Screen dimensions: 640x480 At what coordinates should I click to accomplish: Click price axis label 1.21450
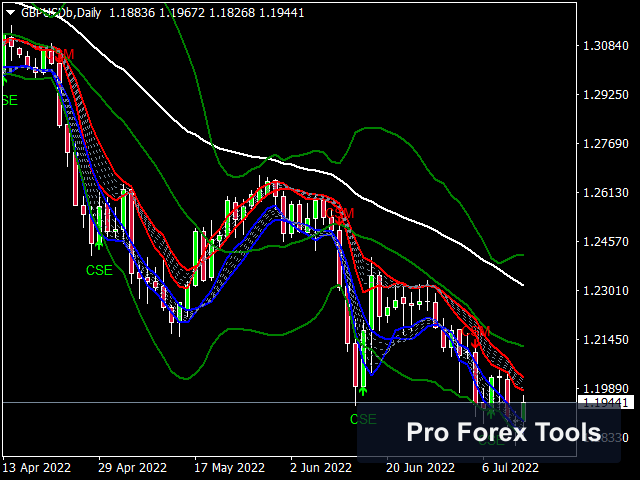[606, 340]
